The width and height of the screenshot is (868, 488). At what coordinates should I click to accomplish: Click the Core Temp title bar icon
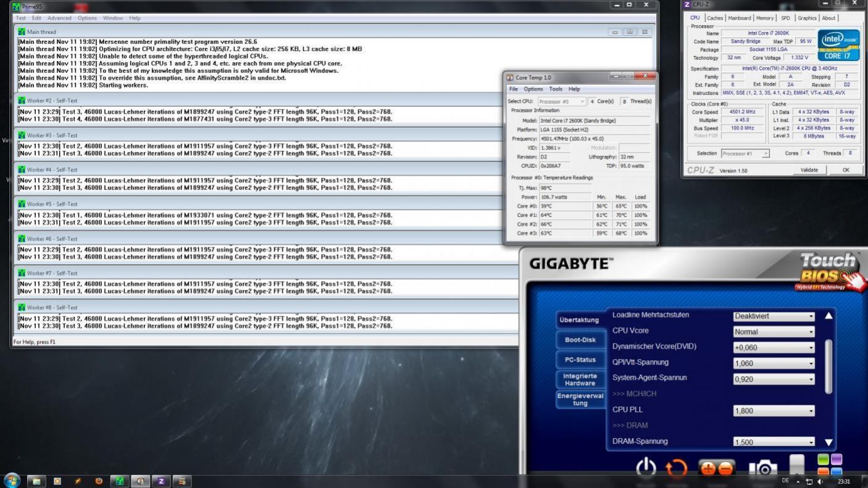click(x=510, y=78)
